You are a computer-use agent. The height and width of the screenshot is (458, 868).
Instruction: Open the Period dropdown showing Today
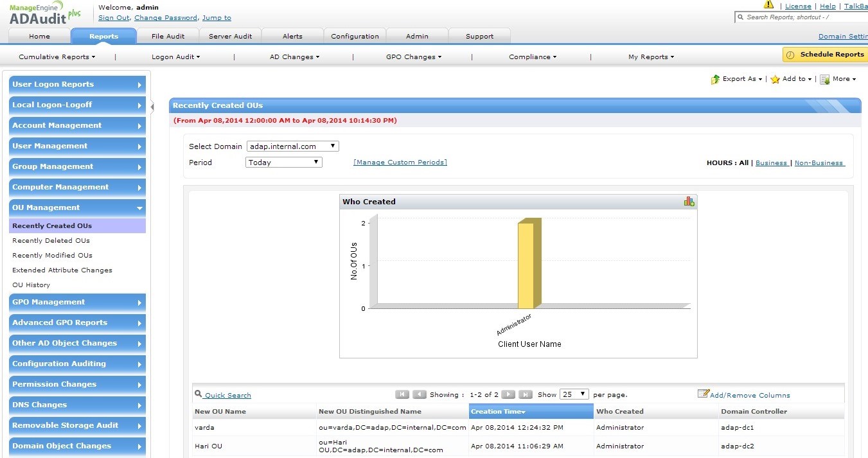click(283, 163)
